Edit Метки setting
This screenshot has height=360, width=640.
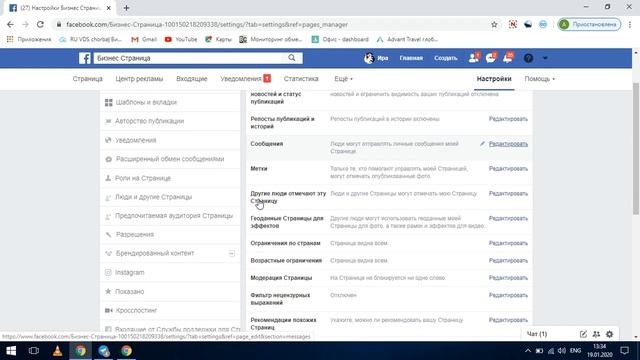pos(508,169)
